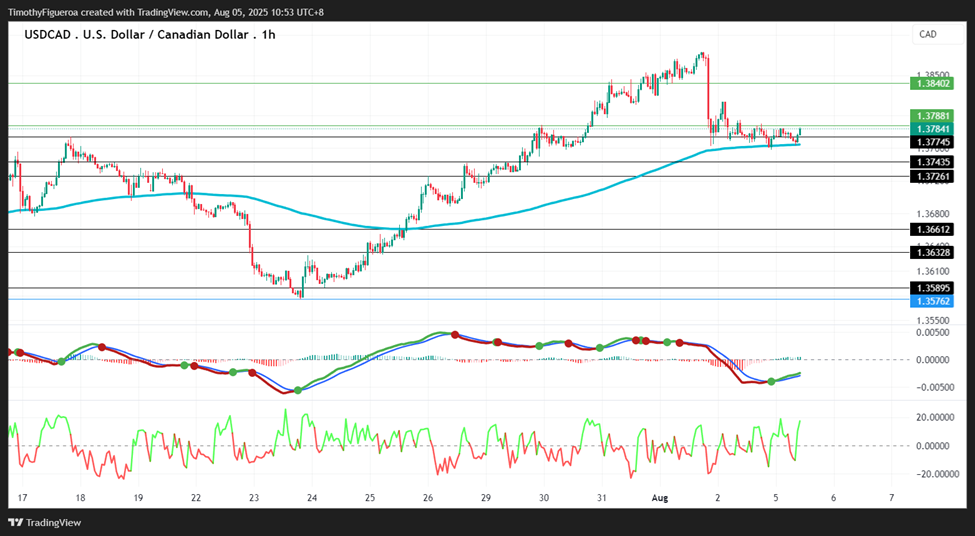Open the CAD currency selector
The image size is (975, 536).
click(938, 34)
